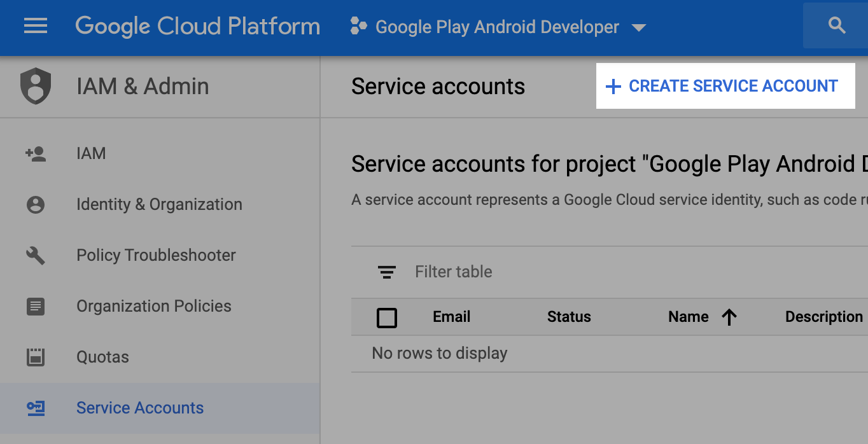Open Organization Policies section
The width and height of the screenshot is (868, 444).
tap(160, 306)
